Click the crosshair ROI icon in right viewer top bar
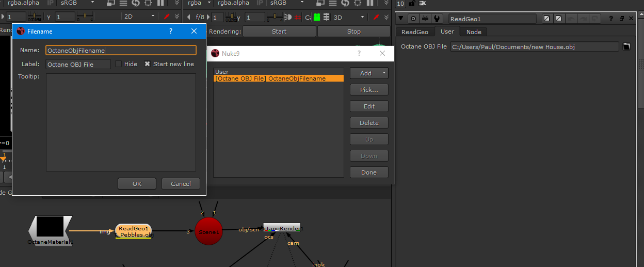This screenshot has width=644, height=267. coord(358,3)
